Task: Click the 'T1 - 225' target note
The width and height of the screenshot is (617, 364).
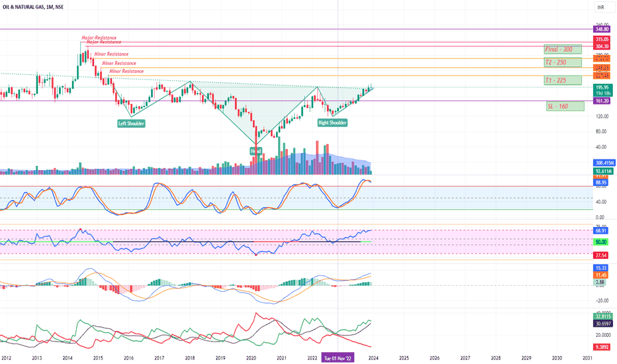Action: 563,80
